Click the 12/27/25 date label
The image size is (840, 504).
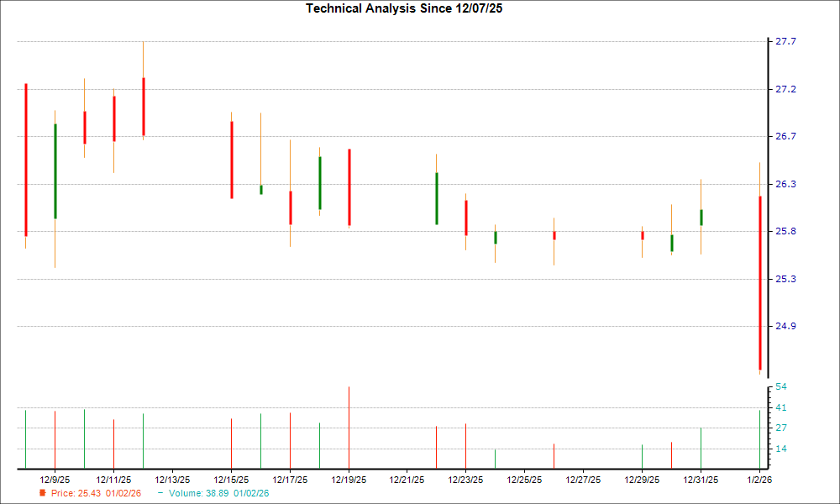point(584,480)
